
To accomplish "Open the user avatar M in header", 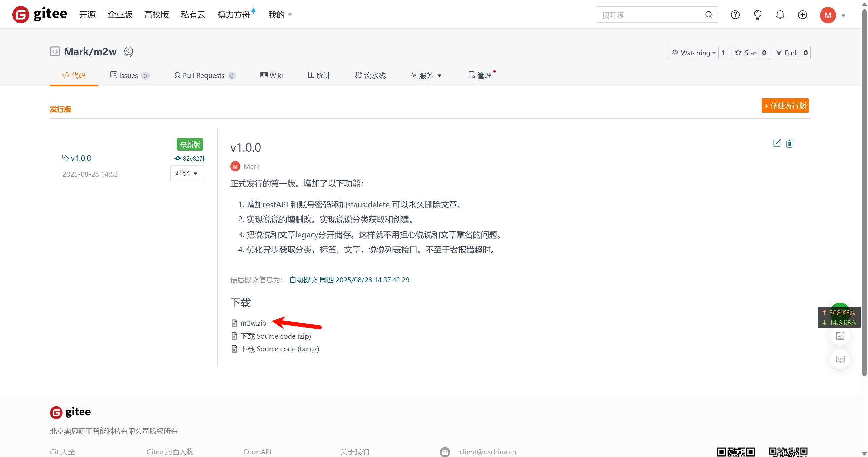I will pyautogui.click(x=828, y=15).
